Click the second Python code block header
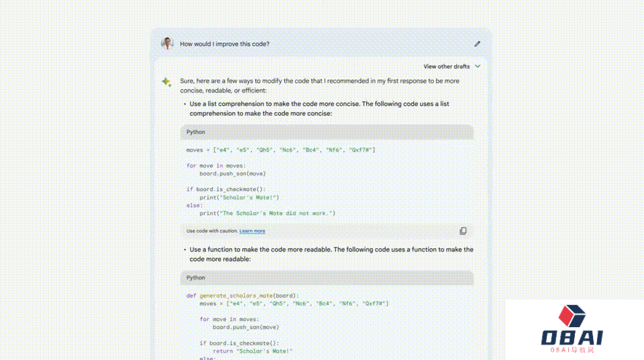Viewport: 644px width, 360px height. [x=327, y=278]
